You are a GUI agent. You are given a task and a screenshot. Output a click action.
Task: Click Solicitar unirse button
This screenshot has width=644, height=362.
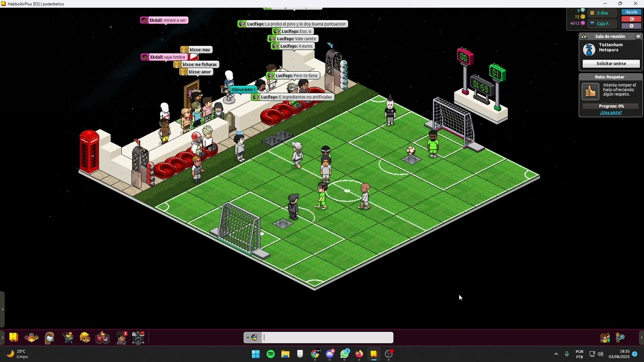611,63
